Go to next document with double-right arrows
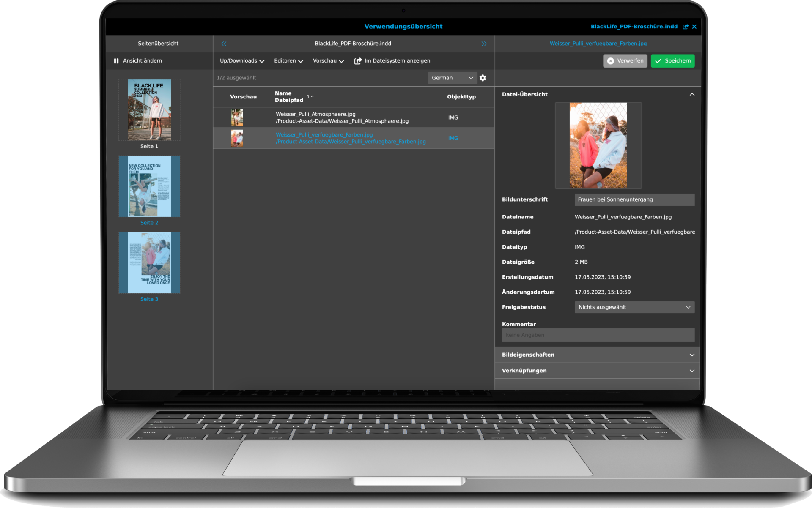 (484, 44)
